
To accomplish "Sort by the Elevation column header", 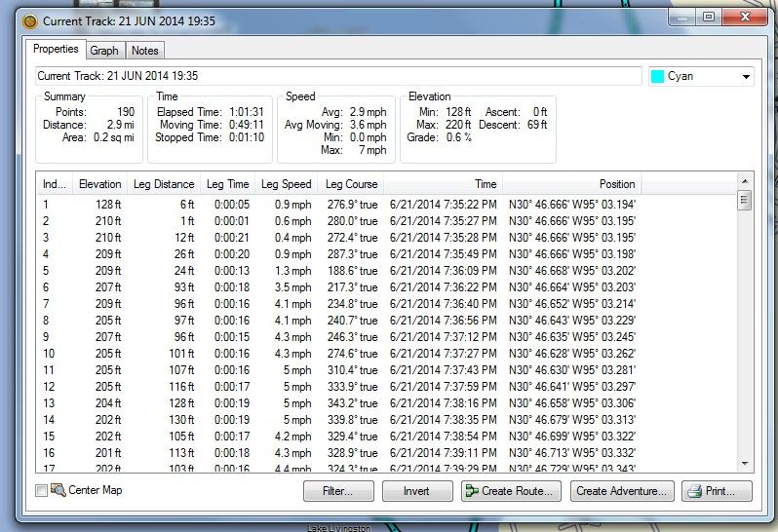I will click(100, 184).
